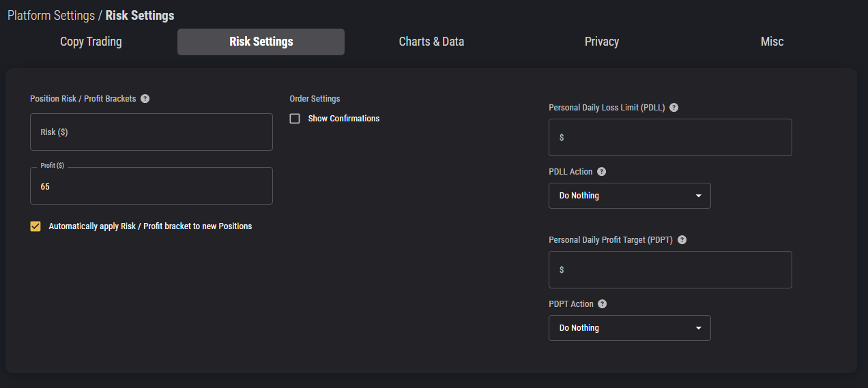Click the PDPT Action label text
Image resolution: width=868 pixels, height=388 pixels.
571,304
